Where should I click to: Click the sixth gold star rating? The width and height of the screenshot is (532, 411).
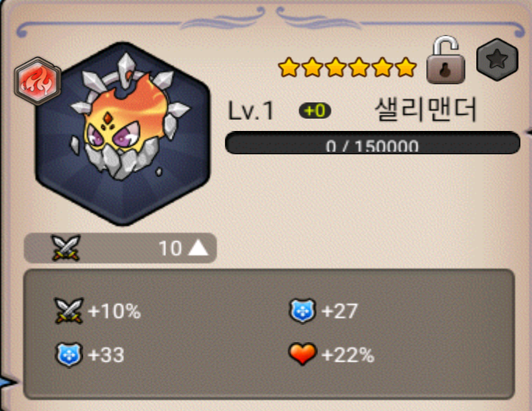point(405,67)
